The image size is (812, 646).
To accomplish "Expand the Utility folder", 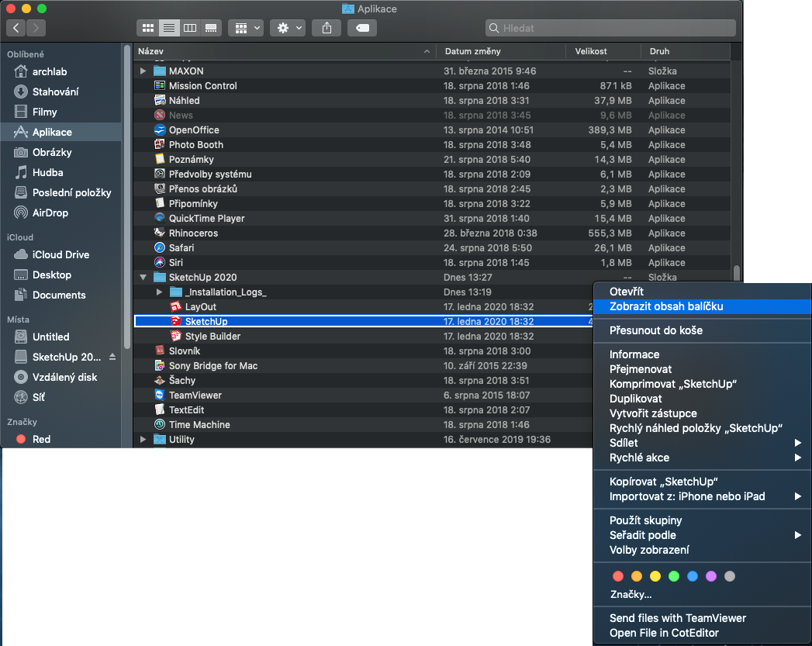I will [143, 440].
